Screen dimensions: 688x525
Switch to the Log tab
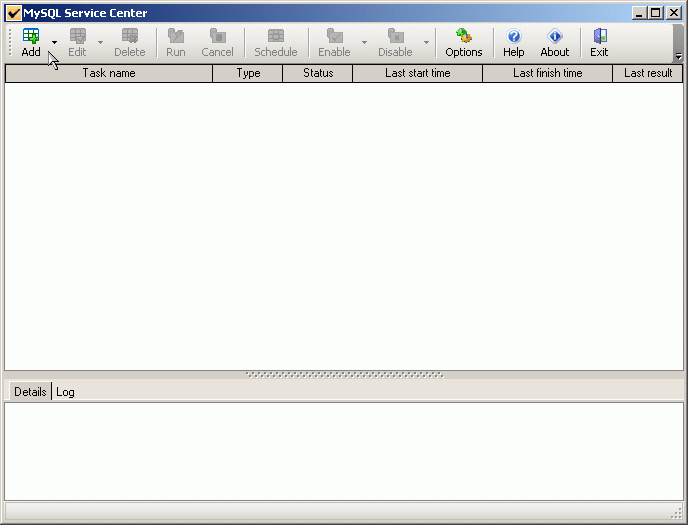pyautogui.click(x=65, y=392)
